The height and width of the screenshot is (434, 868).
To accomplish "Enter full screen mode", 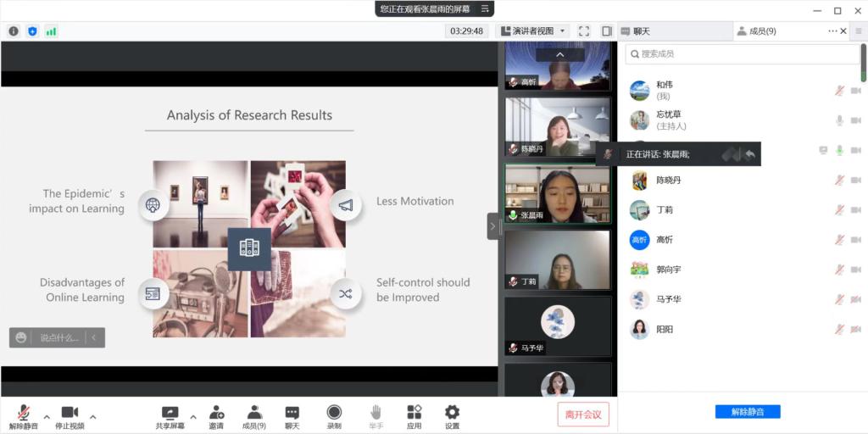I will 584,31.
